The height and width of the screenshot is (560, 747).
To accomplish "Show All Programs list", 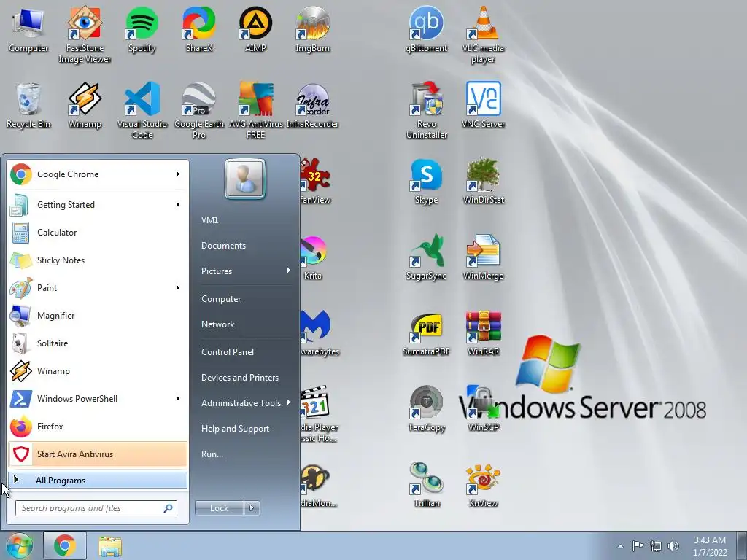I will pyautogui.click(x=98, y=481).
